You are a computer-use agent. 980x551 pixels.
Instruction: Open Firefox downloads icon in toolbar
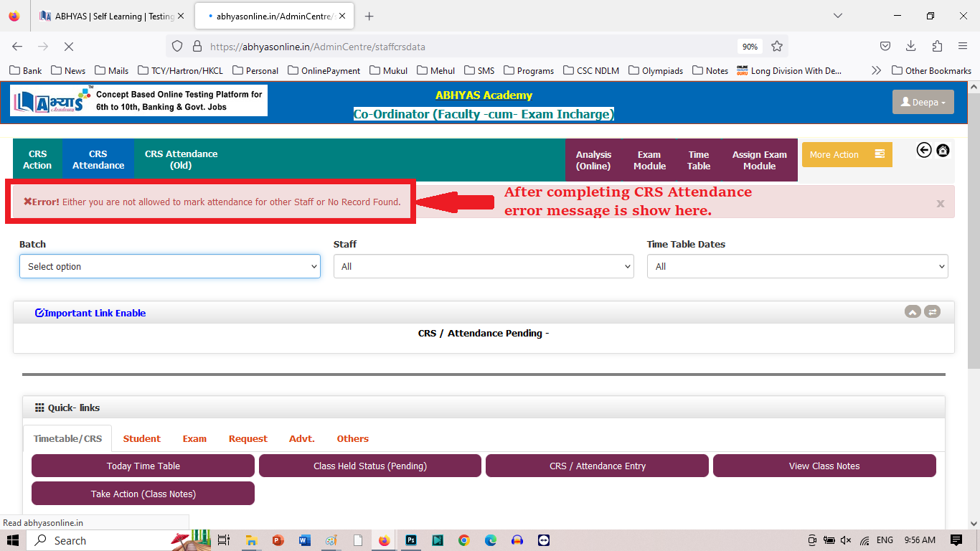pyautogui.click(x=910, y=47)
